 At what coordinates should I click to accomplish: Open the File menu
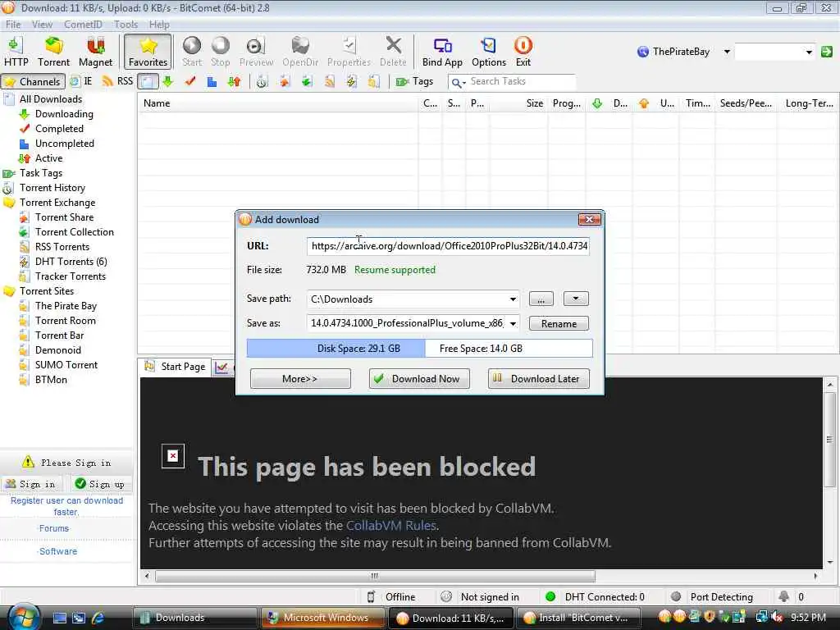coord(13,25)
